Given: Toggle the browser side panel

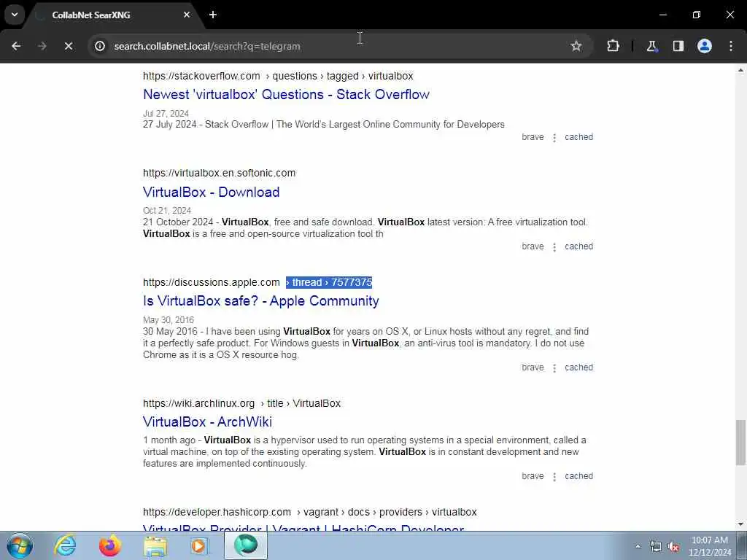Looking at the screenshot, I should tap(678, 46).
